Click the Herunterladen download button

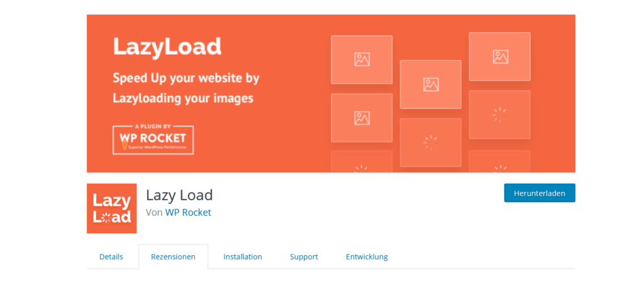pyautogui.click(x=539, y=193)
